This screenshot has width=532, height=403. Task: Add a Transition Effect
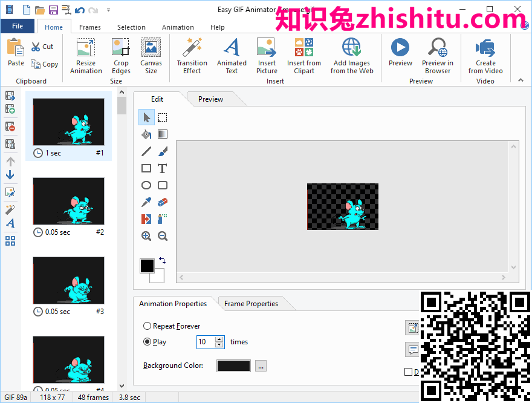pyautogui.click(x=192, y=56)
